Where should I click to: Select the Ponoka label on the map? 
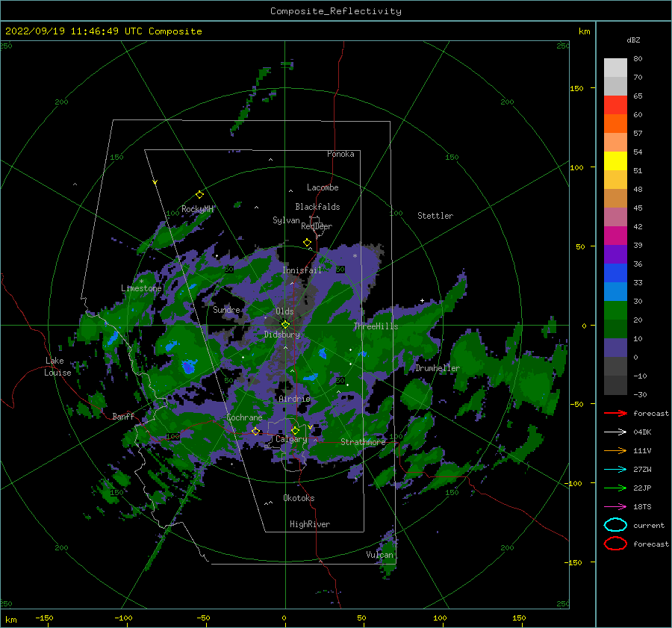click(x=340, y=154)
